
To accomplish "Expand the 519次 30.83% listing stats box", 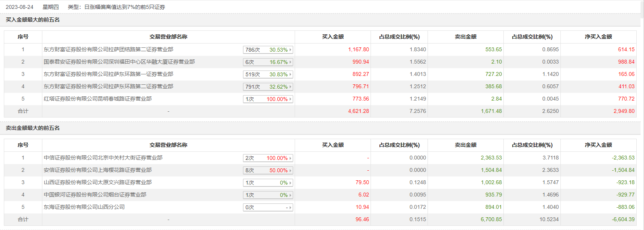I will (268, 74).
